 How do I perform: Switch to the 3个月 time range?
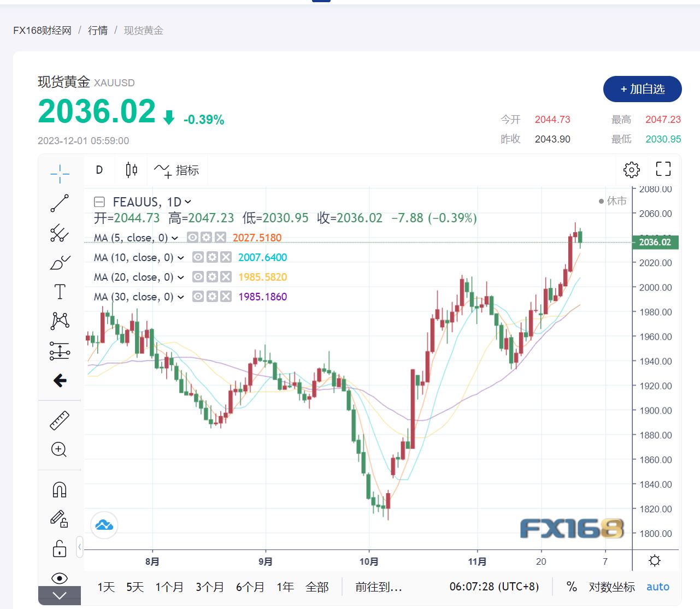click(210, 587)
